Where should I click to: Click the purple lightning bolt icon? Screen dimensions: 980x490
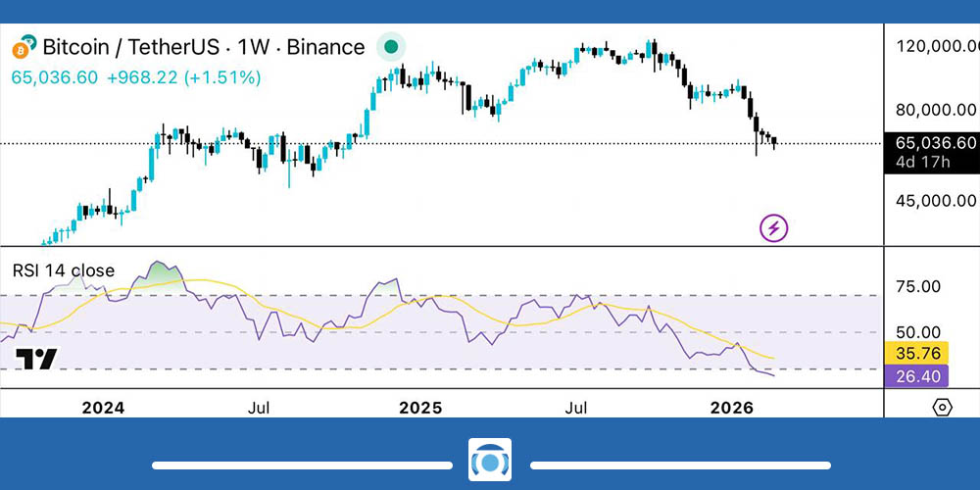774,228
